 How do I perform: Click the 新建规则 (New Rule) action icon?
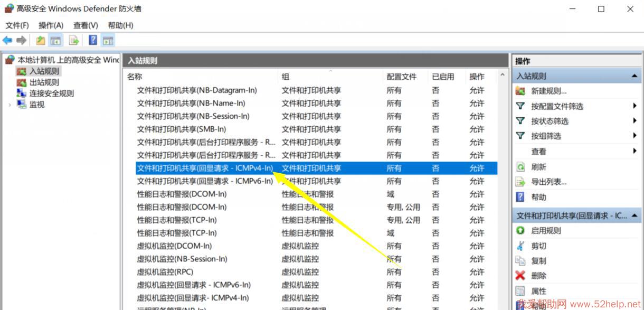point(520,91)
